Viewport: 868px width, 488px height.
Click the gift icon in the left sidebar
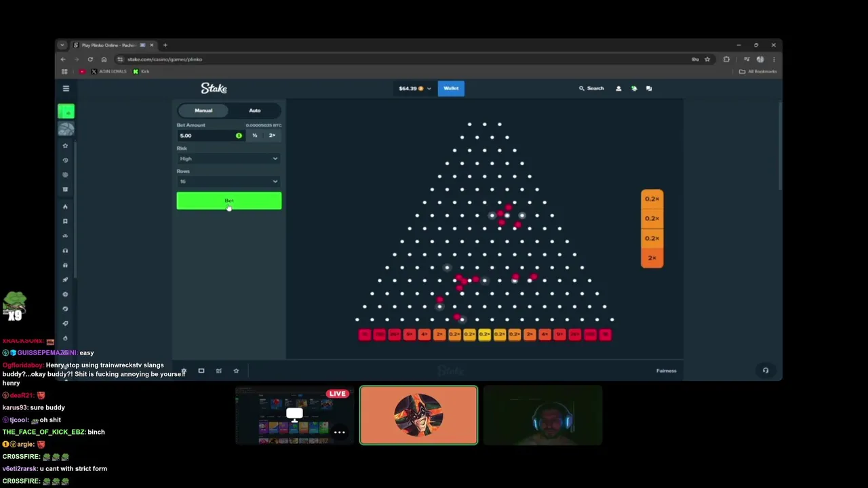(x=66, y=265)
